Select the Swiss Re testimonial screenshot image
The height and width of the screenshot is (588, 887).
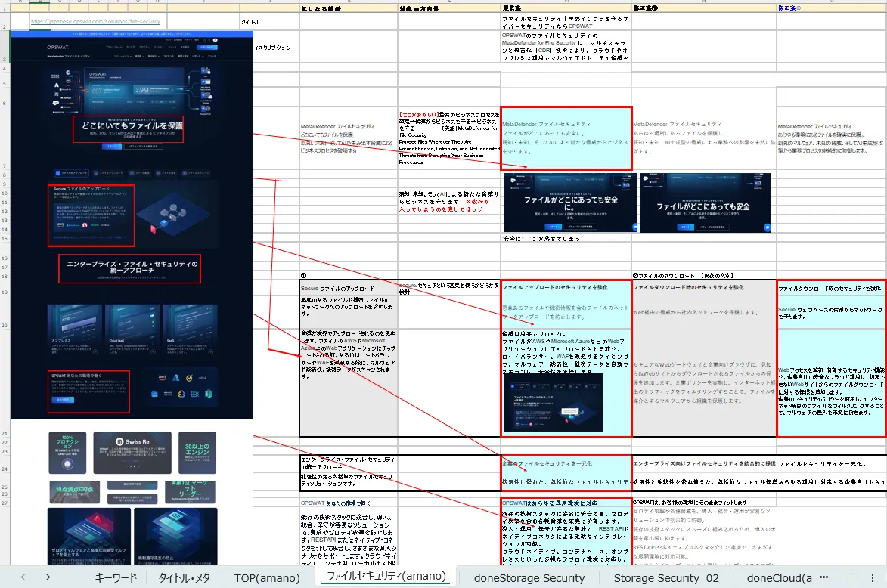(132, 453)
